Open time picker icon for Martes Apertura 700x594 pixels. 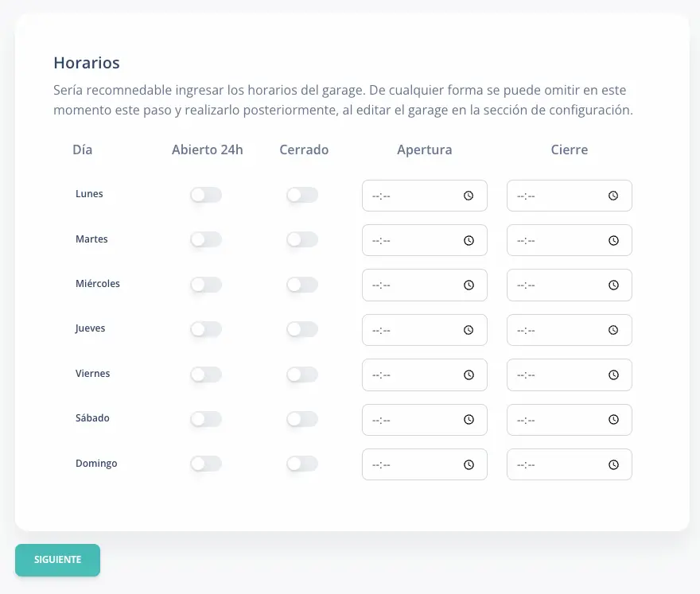469,240
